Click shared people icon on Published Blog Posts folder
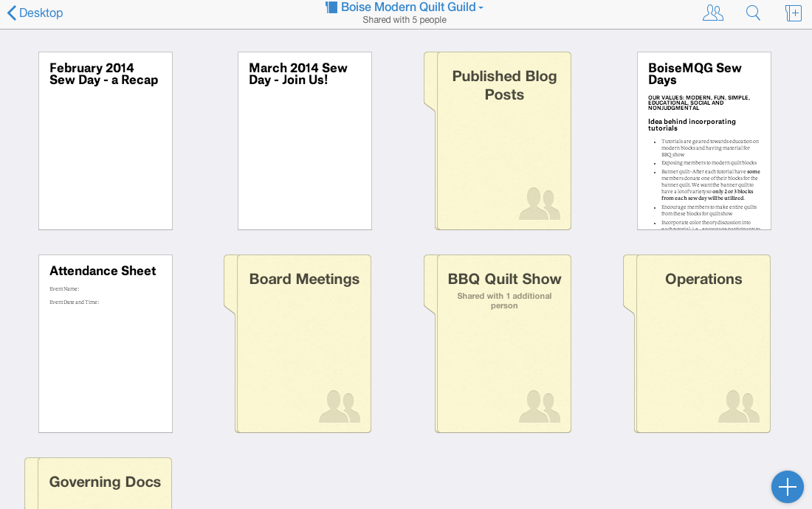812x509 pixels. point(539,204)
